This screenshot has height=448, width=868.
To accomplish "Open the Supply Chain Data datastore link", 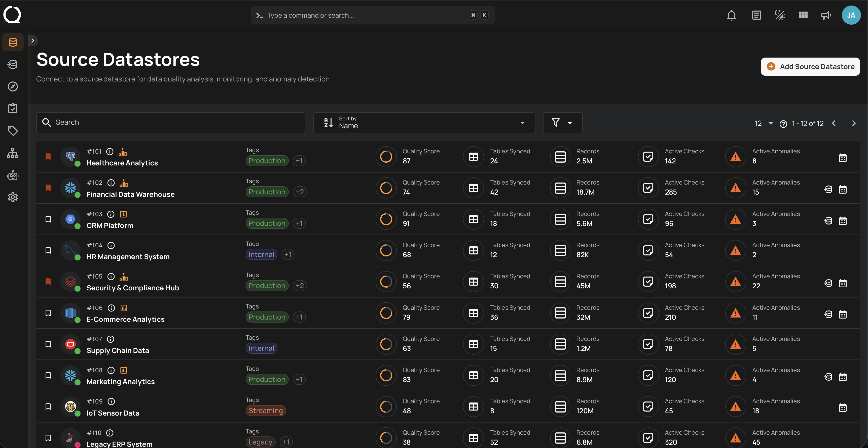I will pyautogui.click(x=118, y=350).
